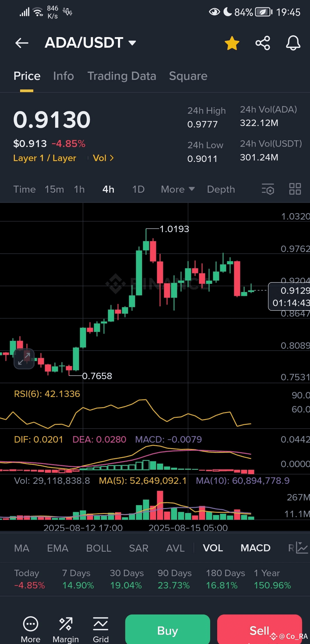The height and width of the screenshot is (644, 310).
Task: Tap the 24h High value 0.9777
Action: point(202,124)
